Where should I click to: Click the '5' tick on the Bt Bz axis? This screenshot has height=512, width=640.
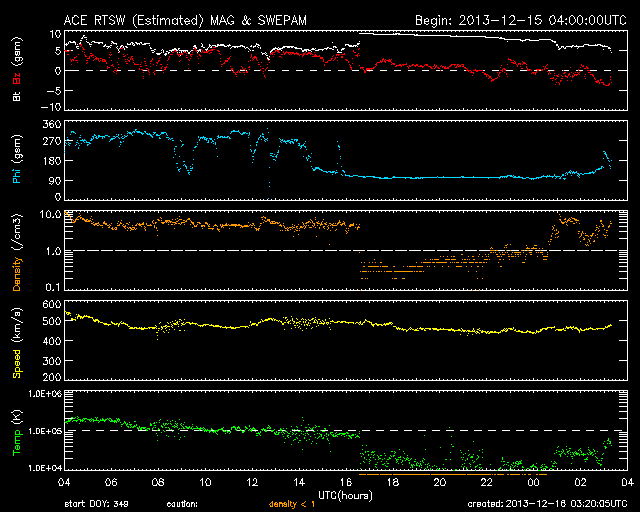[x=58, y=51]
